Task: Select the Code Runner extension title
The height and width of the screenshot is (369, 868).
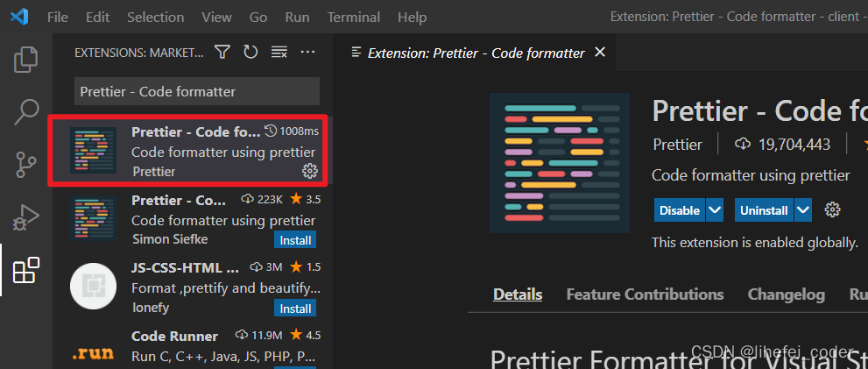Action: point(175,337)
